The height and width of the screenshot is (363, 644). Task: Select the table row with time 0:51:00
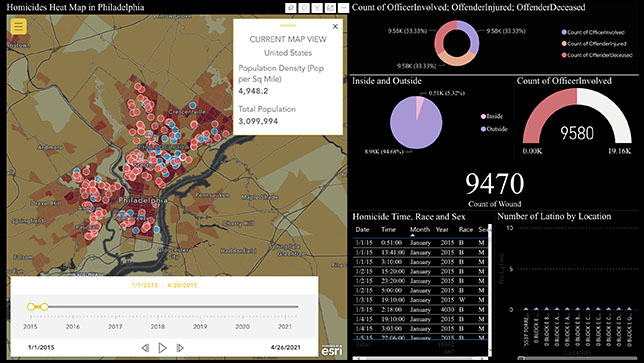pos(421,243)
